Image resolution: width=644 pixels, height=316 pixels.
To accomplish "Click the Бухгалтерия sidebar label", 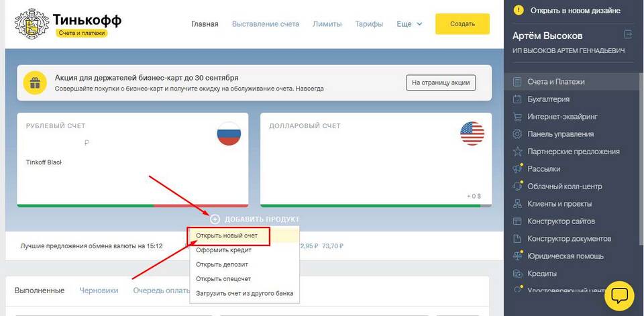I will pyautogui.click(x=549, y=99).
